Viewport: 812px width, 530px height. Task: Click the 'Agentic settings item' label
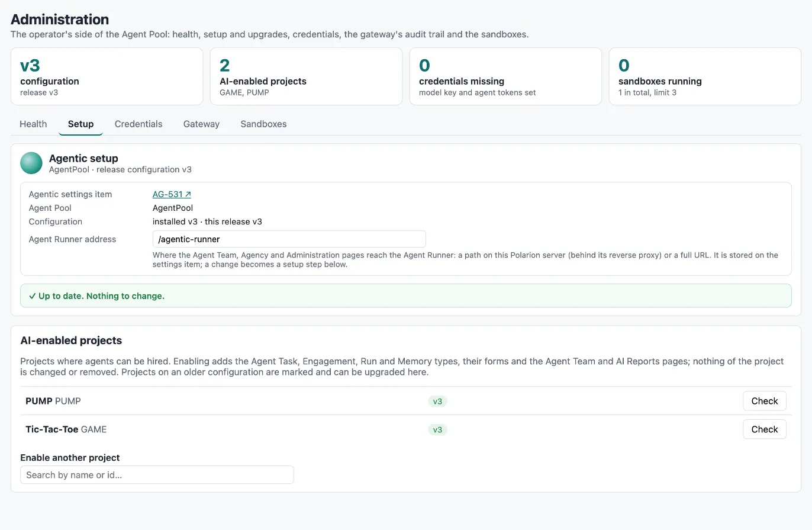tap(70, 194)
